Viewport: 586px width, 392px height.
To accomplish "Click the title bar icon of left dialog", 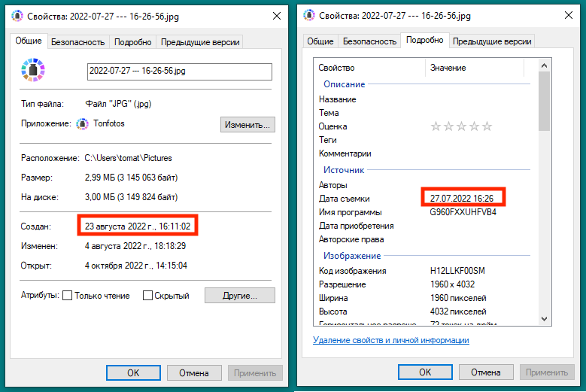I will [x=17, y=16].
